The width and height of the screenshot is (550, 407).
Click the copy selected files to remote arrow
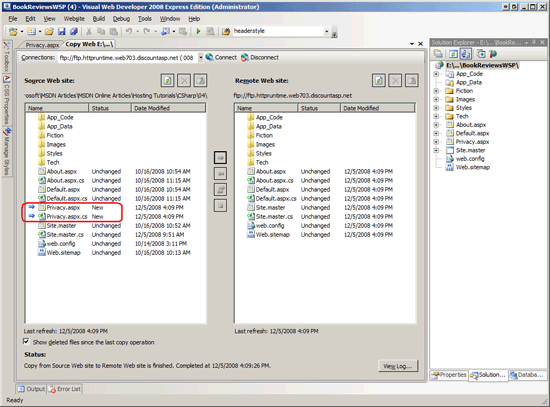point(220,158)
